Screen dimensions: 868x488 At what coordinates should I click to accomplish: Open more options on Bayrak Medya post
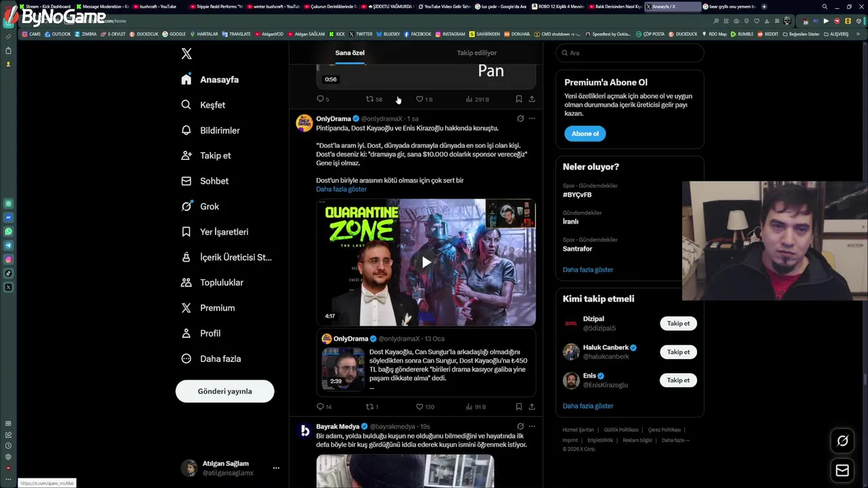pyautogui.click(x=532, y=426)
